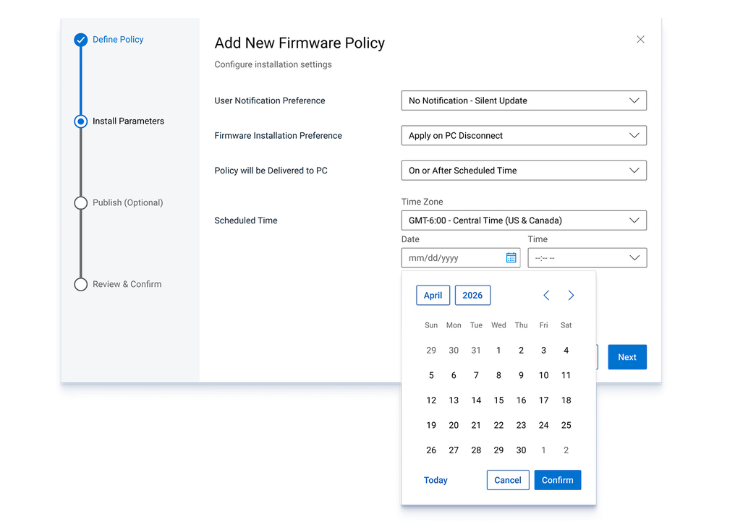Screen dimensions: 756x532
Task: Click the Next button
Action: [627, 357]
